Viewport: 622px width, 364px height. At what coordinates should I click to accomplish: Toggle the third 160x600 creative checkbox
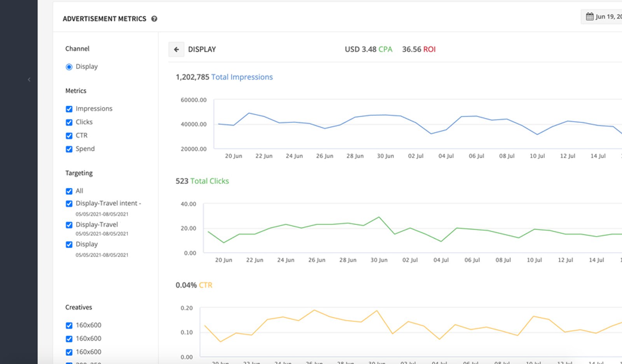coord(69,352)
